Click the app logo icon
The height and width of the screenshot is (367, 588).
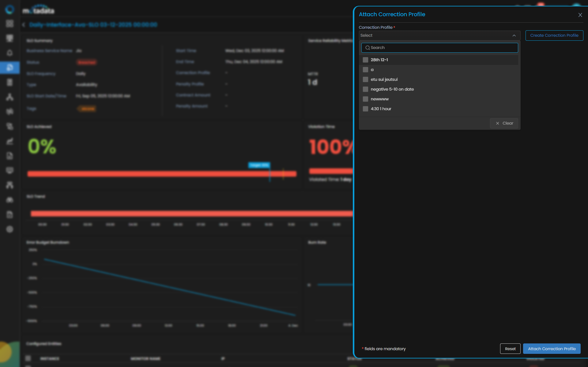[10, 9]
